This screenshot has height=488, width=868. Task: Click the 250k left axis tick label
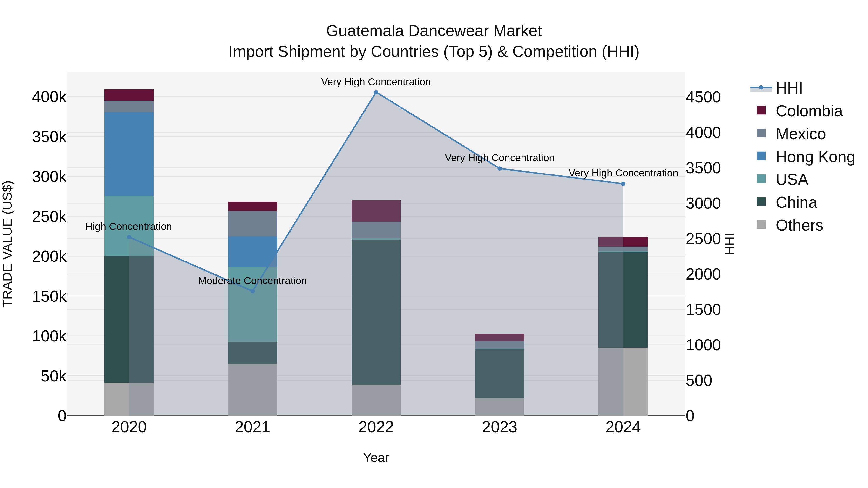[x=49, y=217]
